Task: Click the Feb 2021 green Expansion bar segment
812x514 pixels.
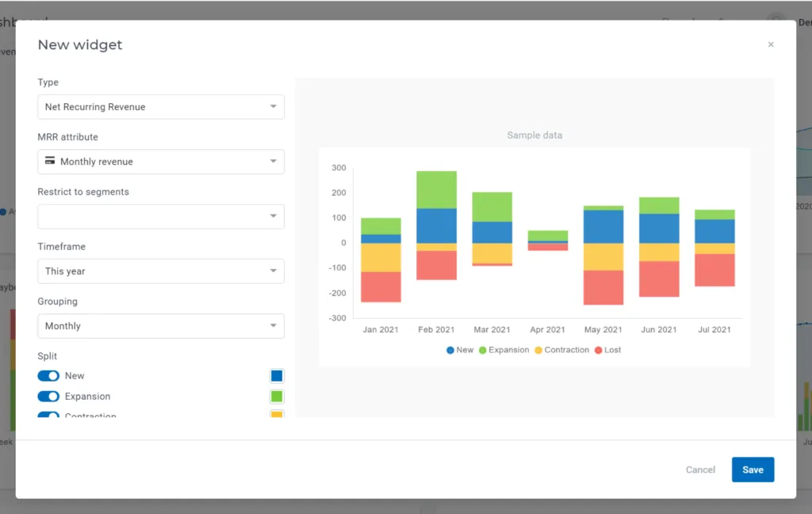Action: click(x=437, y=190)
